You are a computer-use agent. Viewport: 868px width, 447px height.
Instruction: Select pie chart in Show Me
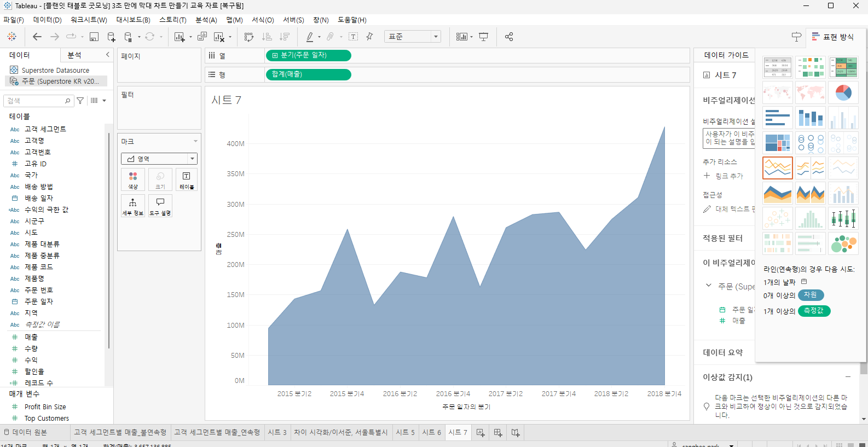843,92
